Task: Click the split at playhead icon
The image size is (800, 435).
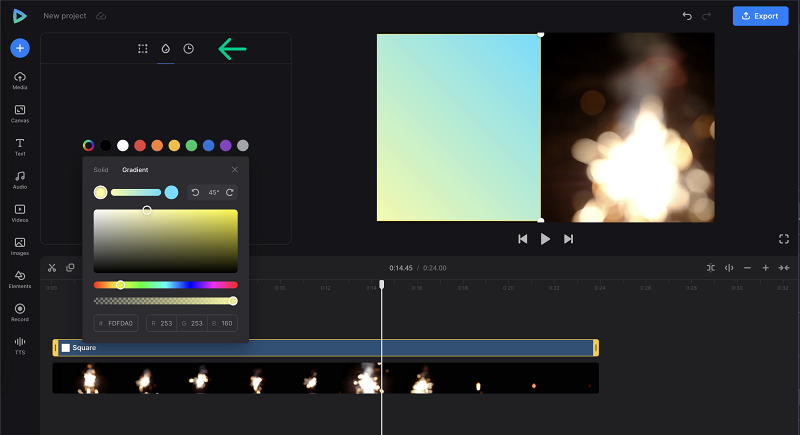Action: 729,268
